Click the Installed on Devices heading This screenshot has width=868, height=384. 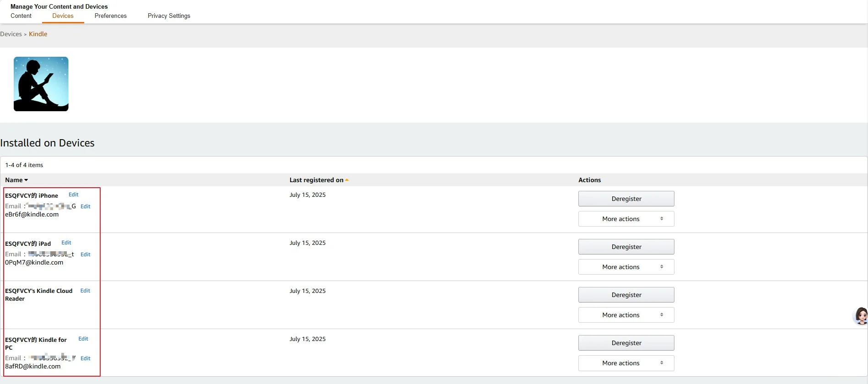[x=47, y=143]
